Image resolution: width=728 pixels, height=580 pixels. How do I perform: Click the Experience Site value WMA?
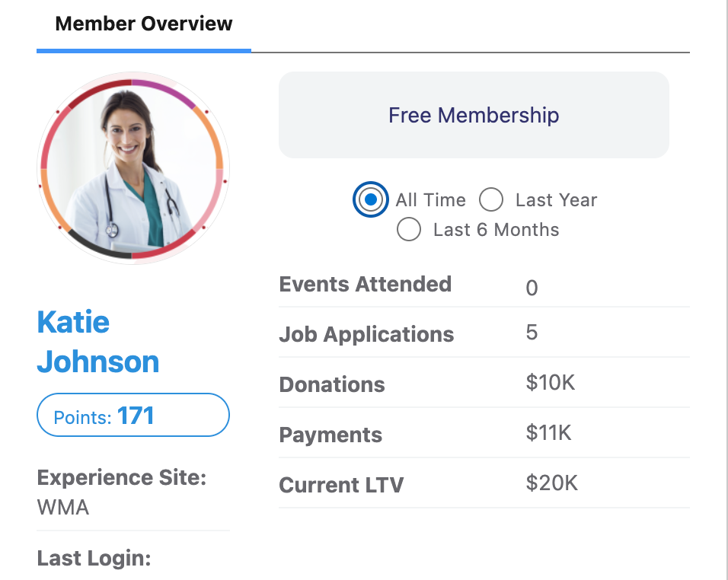pyautogui.click(x=63, y=507)
